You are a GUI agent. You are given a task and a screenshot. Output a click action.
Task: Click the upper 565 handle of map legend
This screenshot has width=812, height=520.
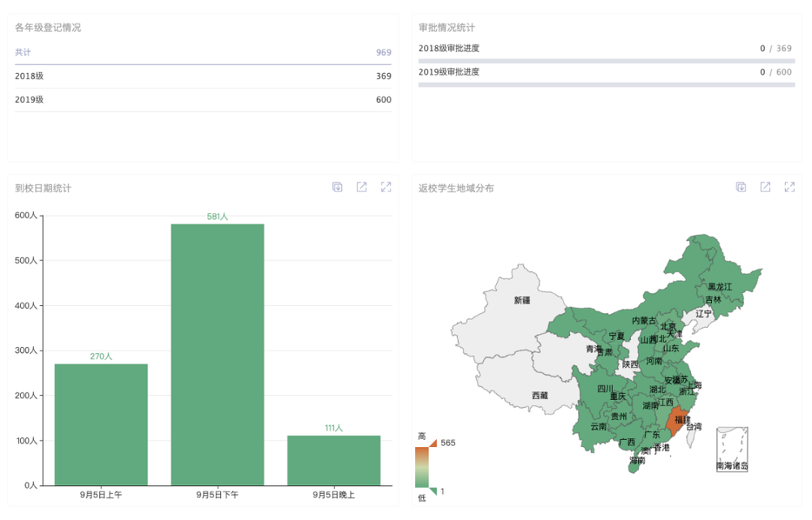[x=433, y=443]
